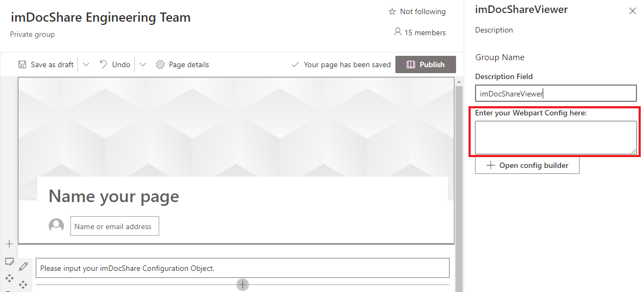Click the author avatar icon
Screen dimensions: 644x292
click(x=56, y=226)
